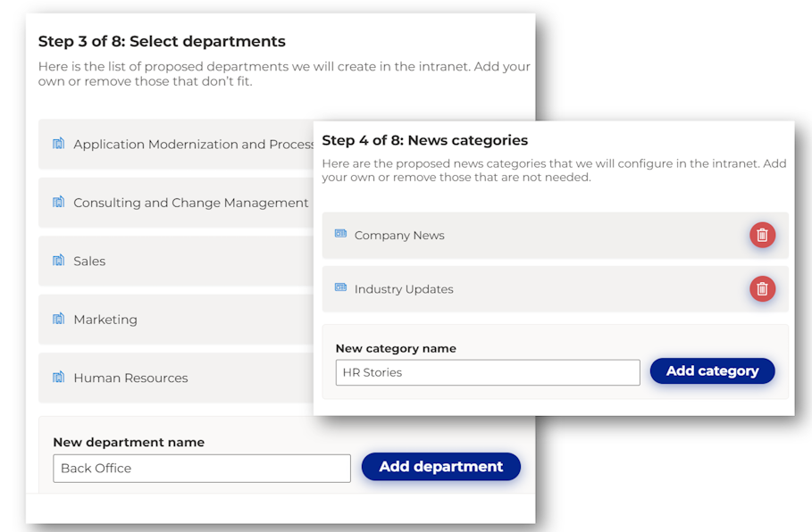812x532 pixels.
Task: Click the Application Modernization department icon
Action: [x=59, y=144]
